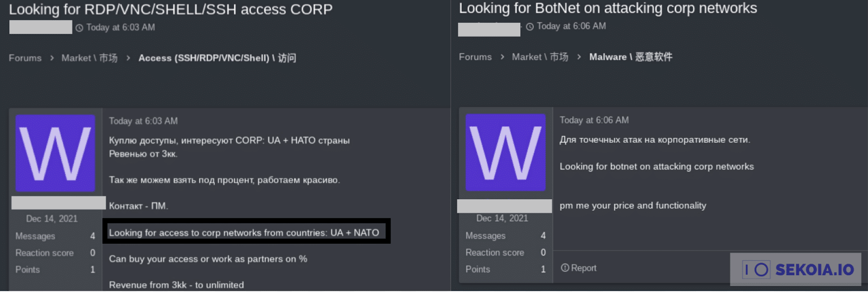Click the text 'Looking for botnet on attacking corp networks' in post body

pos(656,167)
